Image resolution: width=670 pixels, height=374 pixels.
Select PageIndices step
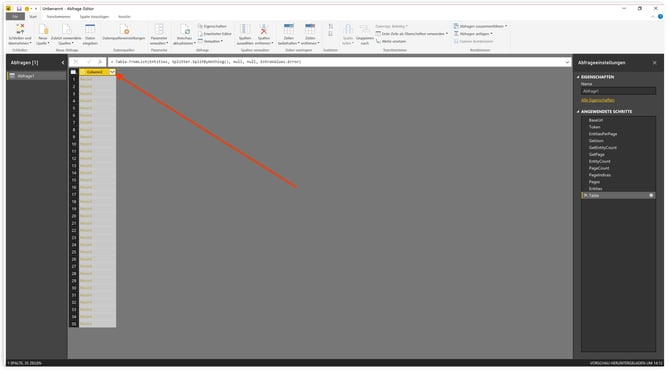[618, 175]
